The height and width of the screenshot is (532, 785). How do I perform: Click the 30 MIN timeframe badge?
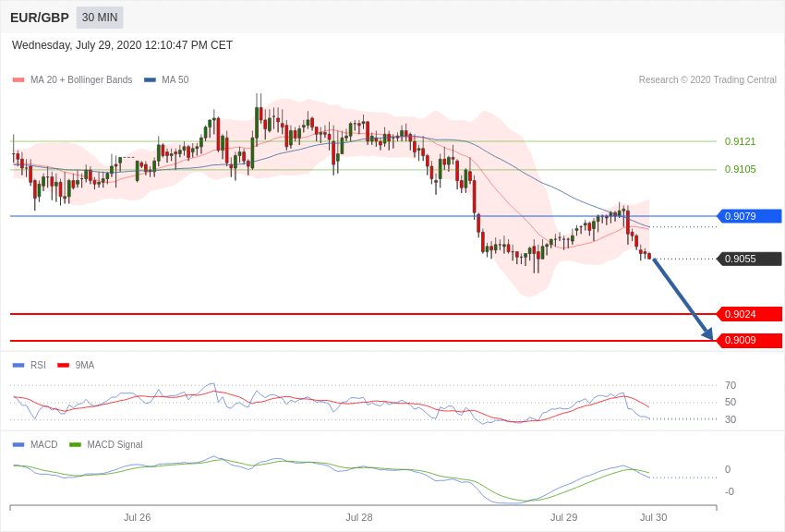tap(100, 18)
